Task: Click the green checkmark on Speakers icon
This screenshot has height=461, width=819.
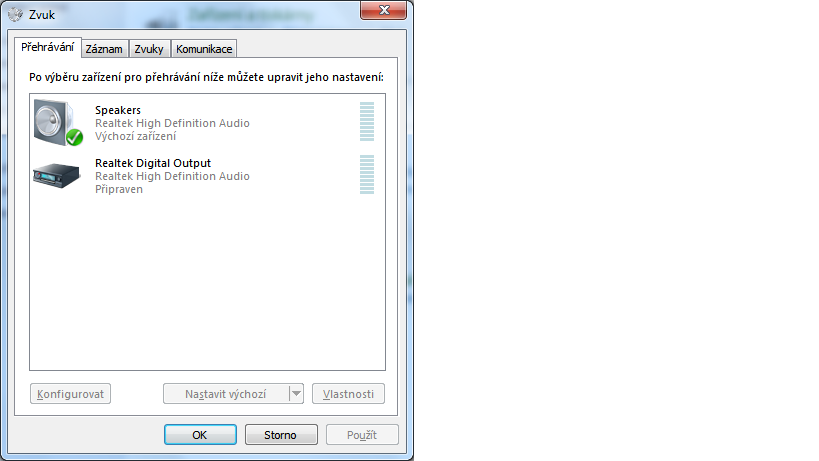Action: coord(74,137)
